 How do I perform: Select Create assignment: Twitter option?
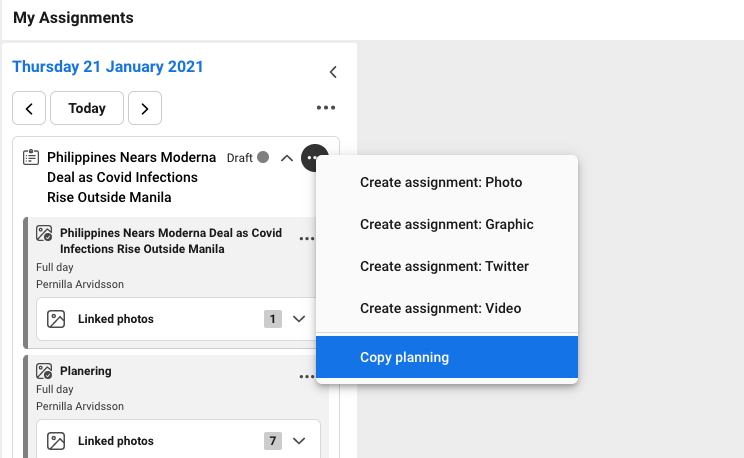click(x=444, y=267)
